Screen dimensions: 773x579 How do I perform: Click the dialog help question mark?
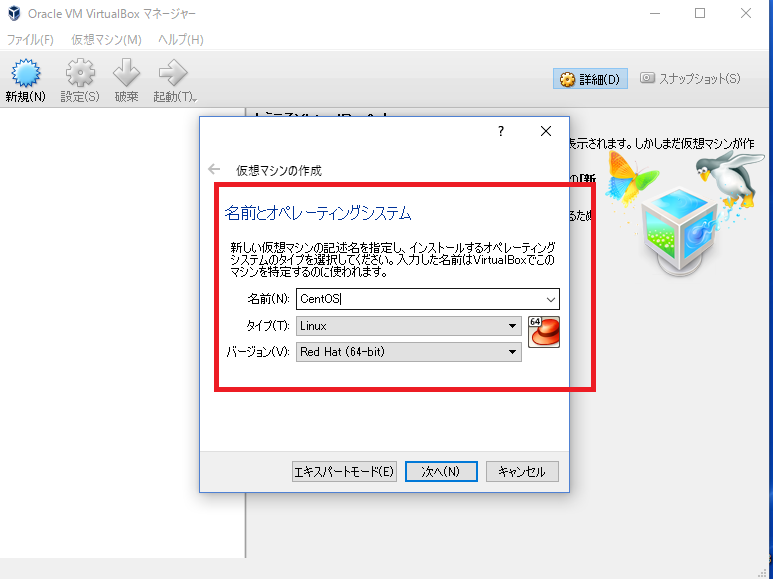pos(501,131)
